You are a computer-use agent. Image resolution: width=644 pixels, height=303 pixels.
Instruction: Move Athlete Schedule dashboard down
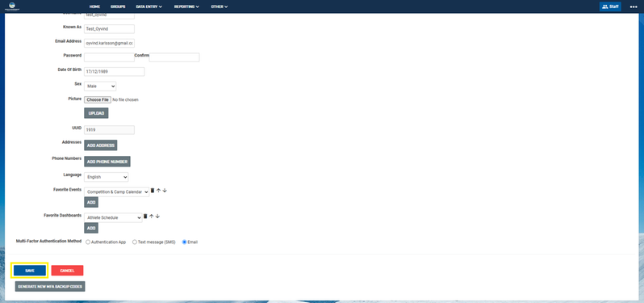[x=157, y=217]
